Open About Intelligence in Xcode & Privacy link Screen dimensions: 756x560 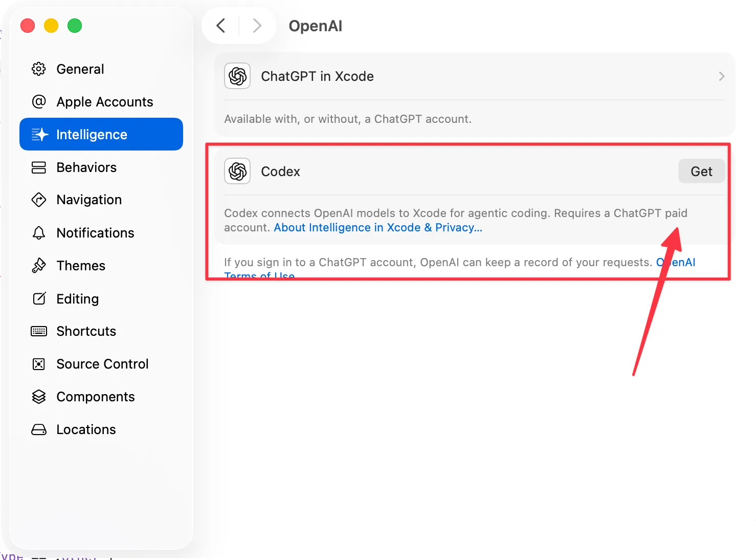coord(378,228)
